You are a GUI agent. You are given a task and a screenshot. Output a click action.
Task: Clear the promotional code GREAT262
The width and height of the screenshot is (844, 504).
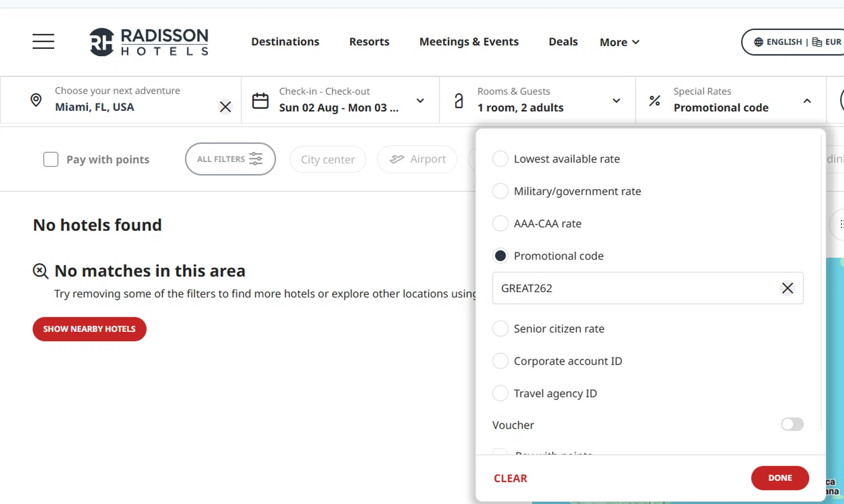click(x=787, y=288)
